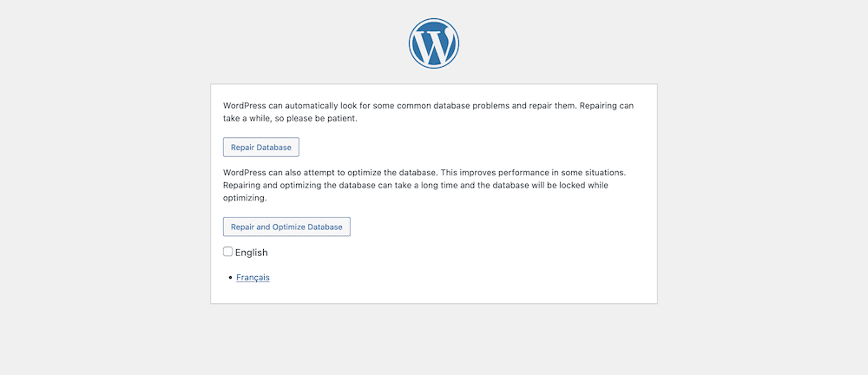868x375 pixels.
Task: Click empty white area below Français
Action: pyautogui.click(x=433, y=293)
